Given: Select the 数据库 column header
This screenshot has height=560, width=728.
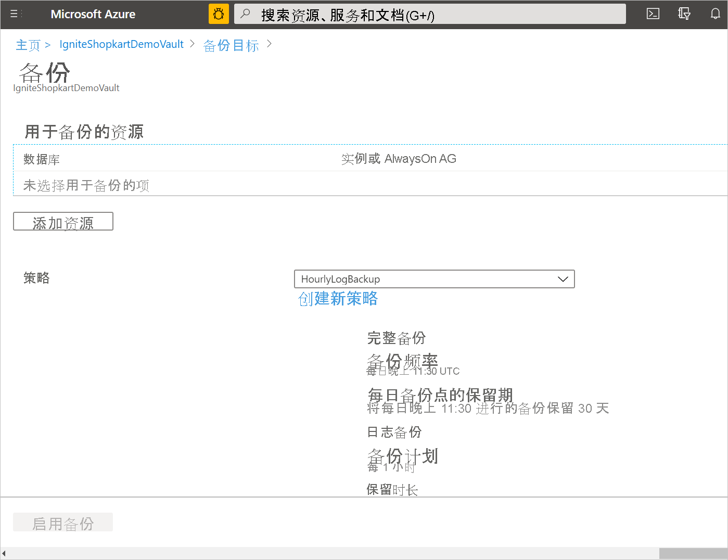Looking at the screenshot, I should 42,159.
